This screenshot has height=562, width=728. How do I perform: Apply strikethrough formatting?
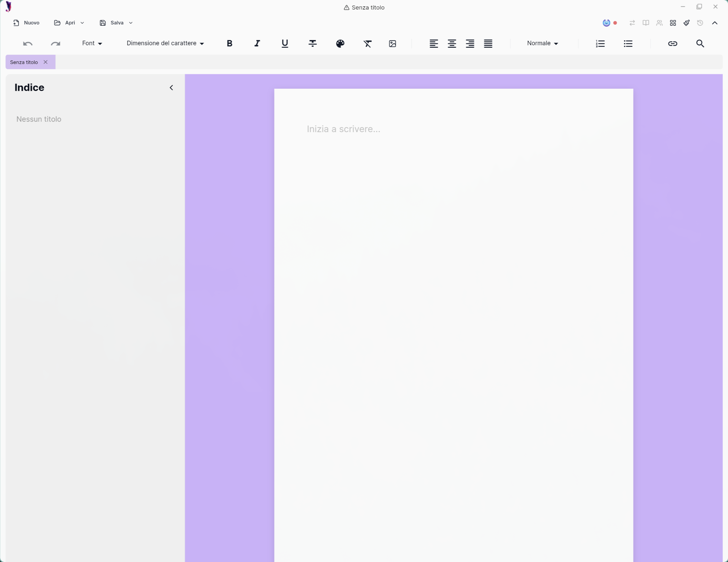[x=312, y=43]
